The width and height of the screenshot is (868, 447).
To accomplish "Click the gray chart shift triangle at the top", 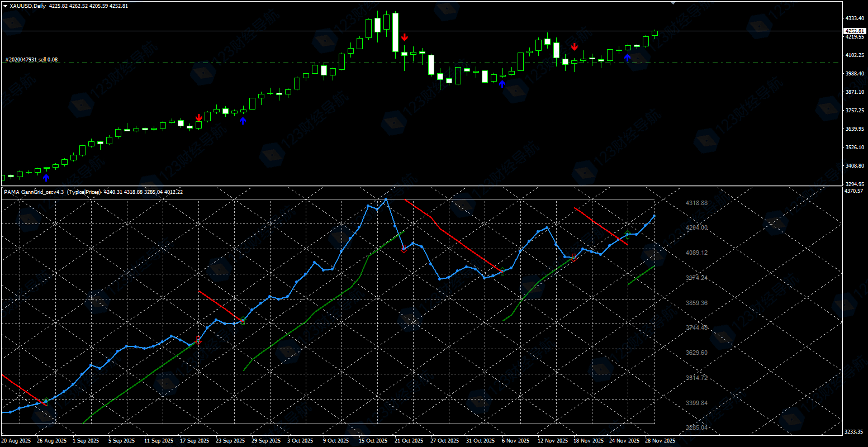I will pyautogui.click(x=673, y=3).
